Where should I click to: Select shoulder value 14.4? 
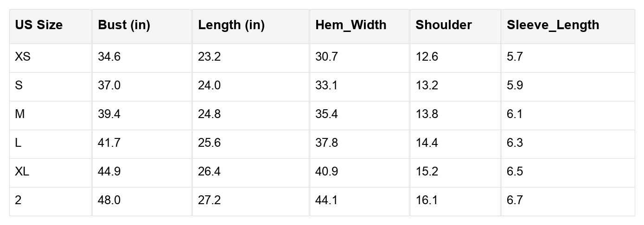click(x=427, y=143)
